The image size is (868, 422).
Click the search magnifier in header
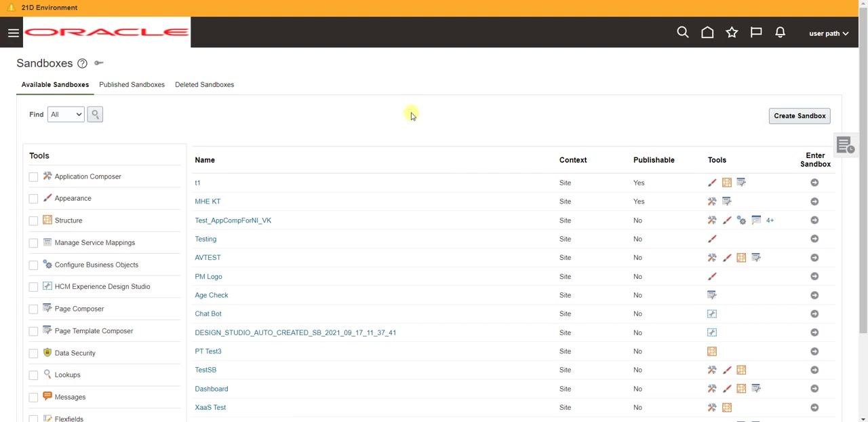[x=683, y=33]
